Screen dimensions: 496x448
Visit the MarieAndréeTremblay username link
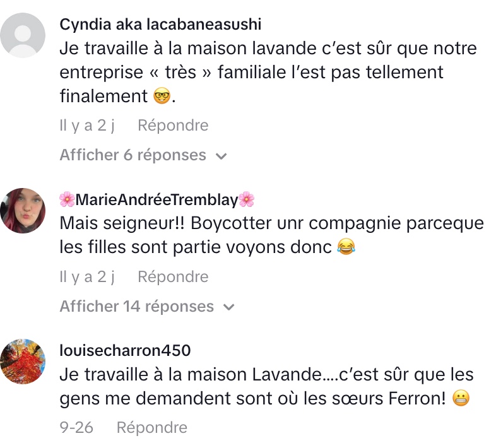click(156, 200)
